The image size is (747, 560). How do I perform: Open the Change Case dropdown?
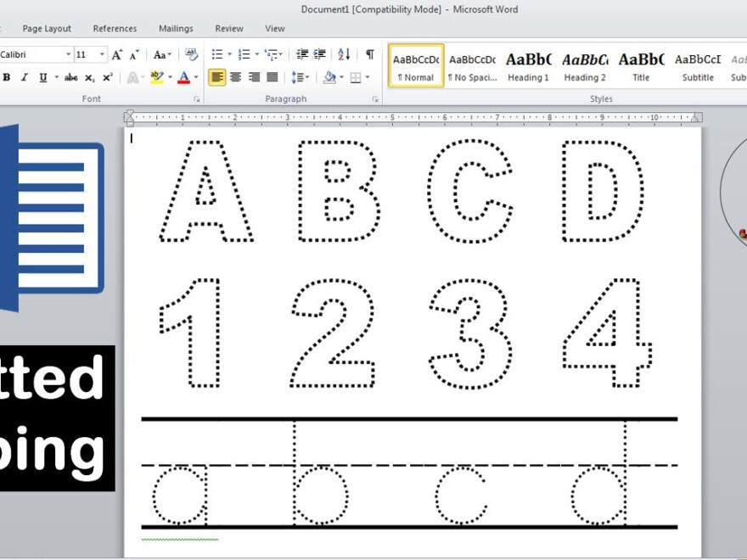click(162, 55)
